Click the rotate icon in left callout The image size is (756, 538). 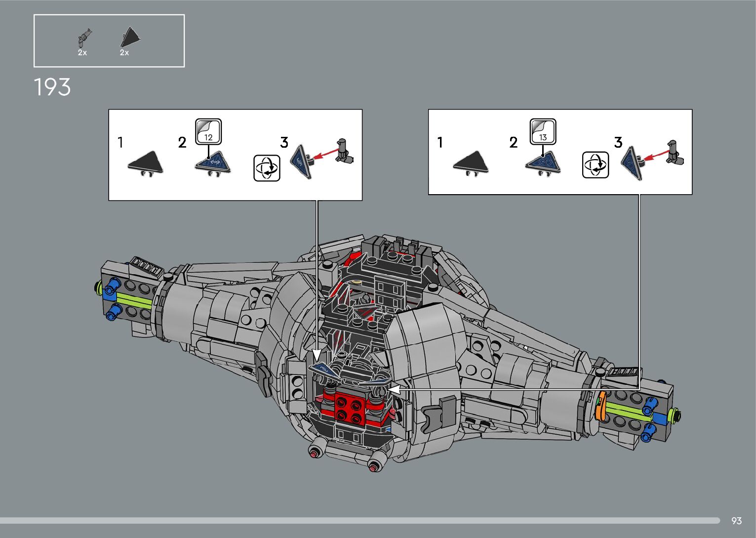coord(267,168)
